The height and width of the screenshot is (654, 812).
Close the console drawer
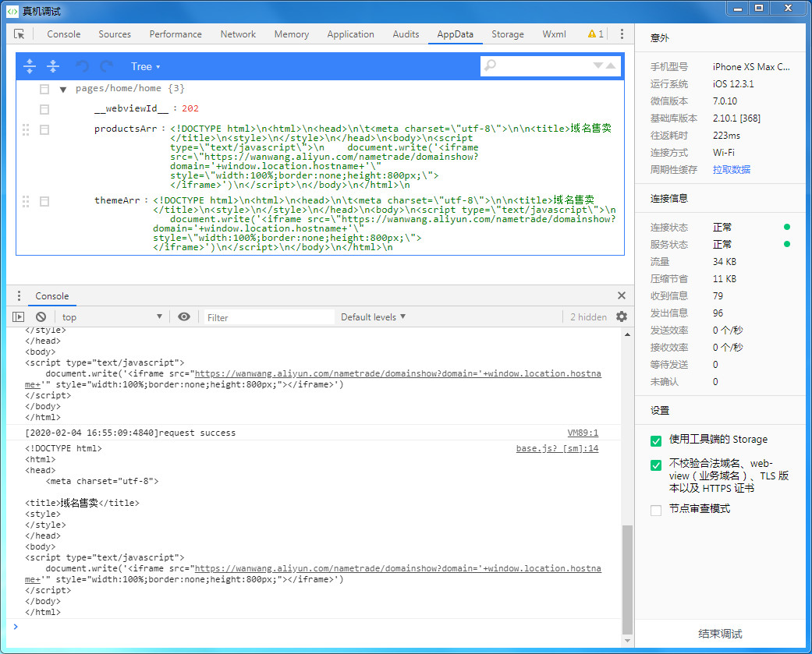pos(622,295)
